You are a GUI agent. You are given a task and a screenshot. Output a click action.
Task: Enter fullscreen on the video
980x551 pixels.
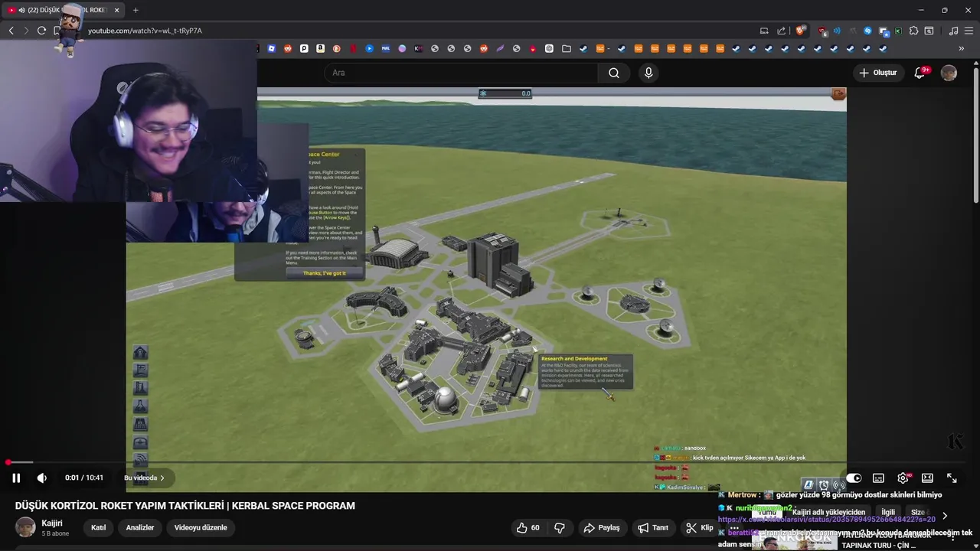[952, 478]
